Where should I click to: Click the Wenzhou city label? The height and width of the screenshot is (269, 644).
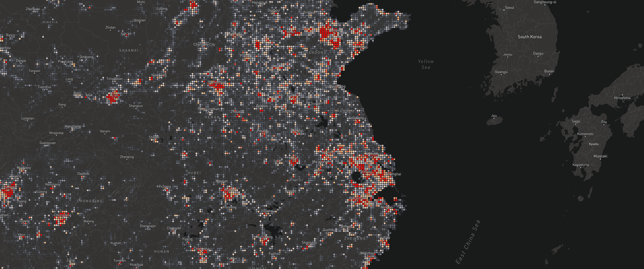tap(367, 253)
